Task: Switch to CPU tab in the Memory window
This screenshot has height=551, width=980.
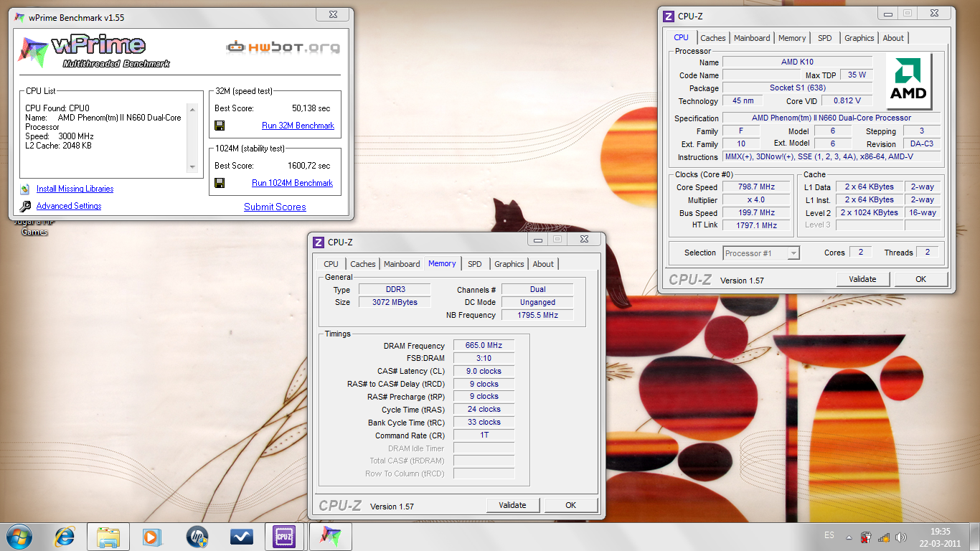Action: pyautogui.click(x=331, y=264)
